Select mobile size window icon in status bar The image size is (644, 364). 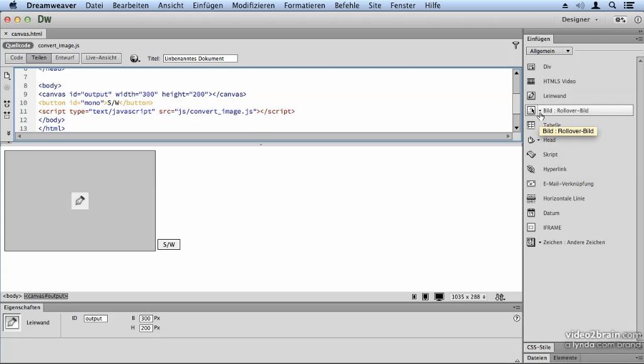pos(414,296)
